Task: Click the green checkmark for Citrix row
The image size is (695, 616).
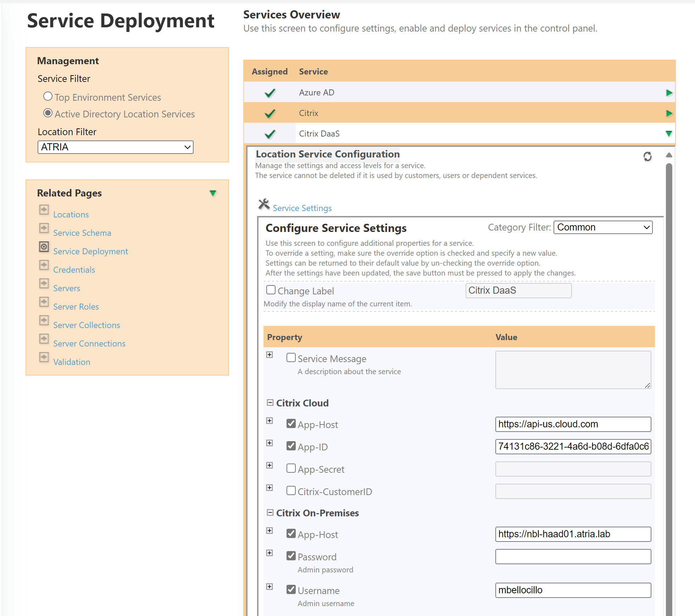Action: pos(270,113)
